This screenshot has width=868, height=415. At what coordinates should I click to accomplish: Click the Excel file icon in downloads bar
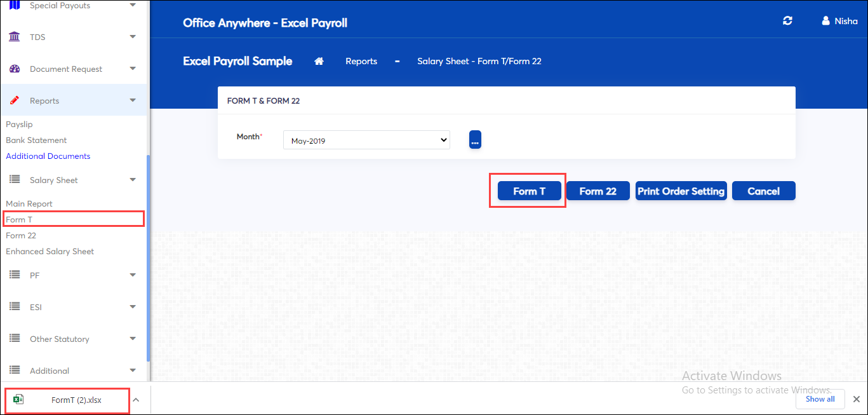(19, 399)
